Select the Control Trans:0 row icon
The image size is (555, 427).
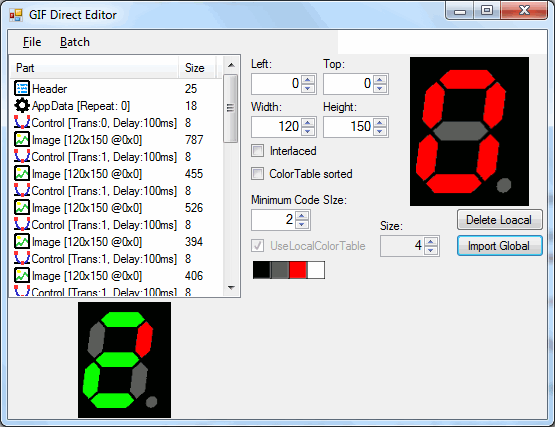22,123
